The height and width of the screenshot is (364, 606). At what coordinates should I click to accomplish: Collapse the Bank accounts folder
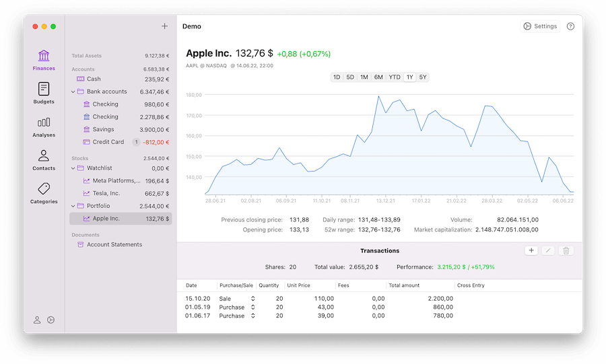tap(73, 92)
